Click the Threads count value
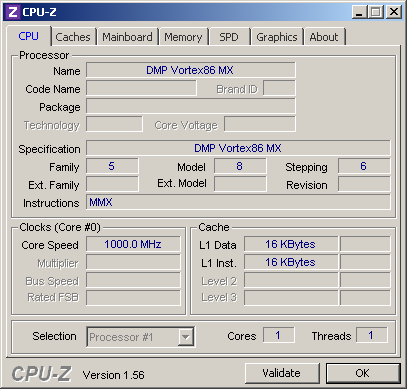The image size is (407, 389). pyautogui.click(x=371, y=335)
